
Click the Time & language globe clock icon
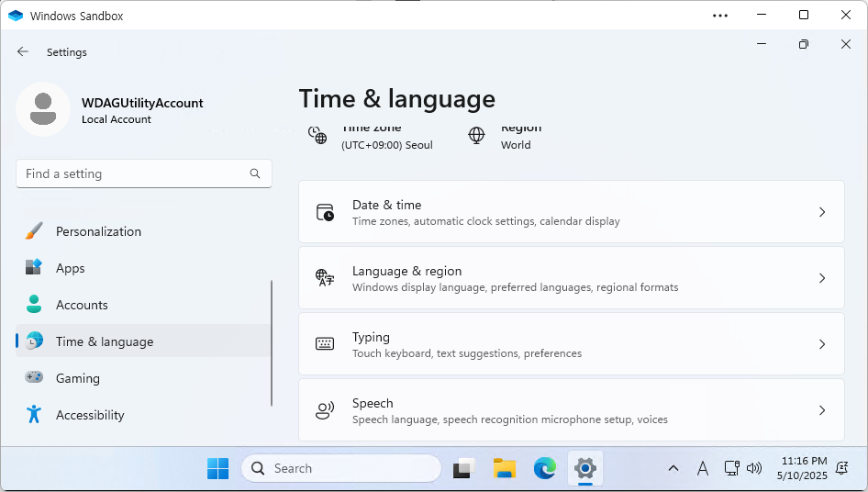pos(34,341)
